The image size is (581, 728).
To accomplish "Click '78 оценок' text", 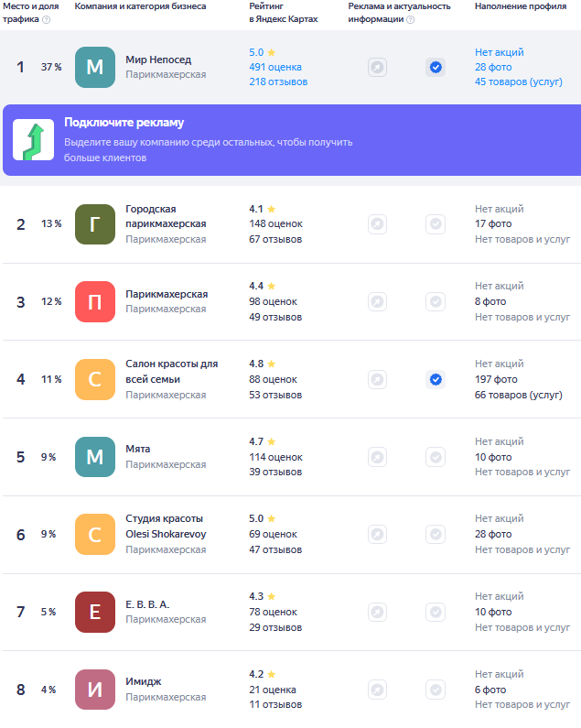I will (273, 612).
